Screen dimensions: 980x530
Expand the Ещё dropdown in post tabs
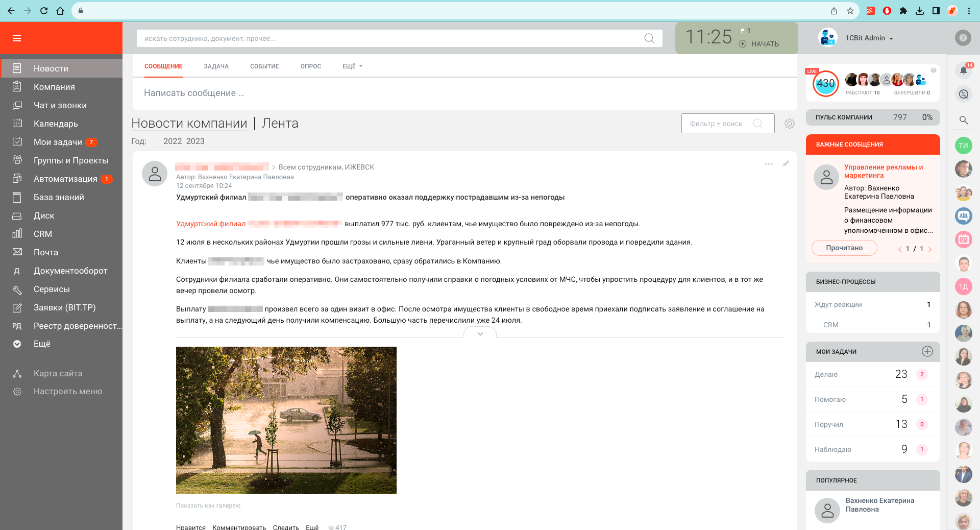(352, 66)
